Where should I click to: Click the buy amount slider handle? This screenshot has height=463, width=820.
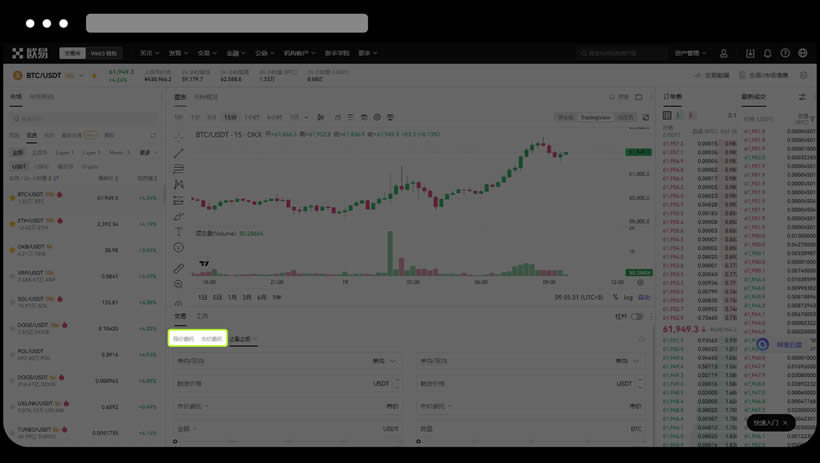[x=175, y=441]
